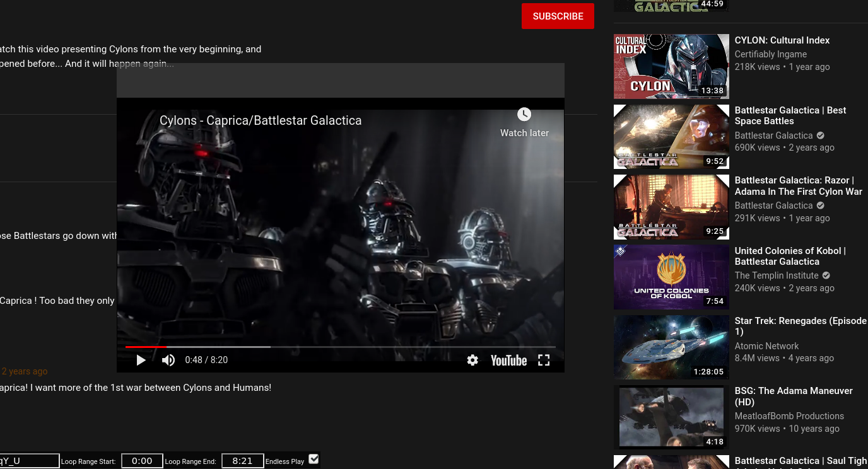
Task: Open BSG: The Adama Maneuver video
Action: (x=794, y=396)
